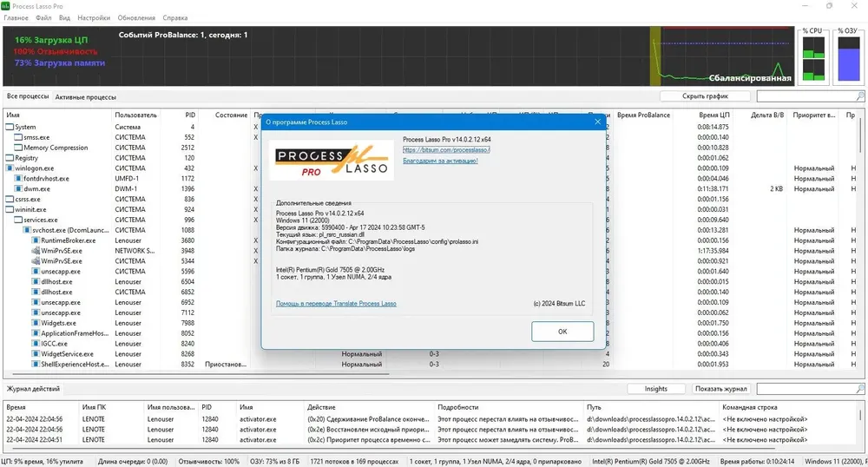Open the Translate Process Lasso help link
The width and height of the screenshot is (868, 467).
336,304
